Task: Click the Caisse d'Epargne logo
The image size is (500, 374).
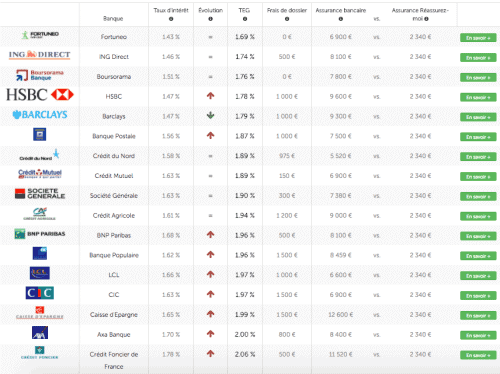Action: (40, 313)
